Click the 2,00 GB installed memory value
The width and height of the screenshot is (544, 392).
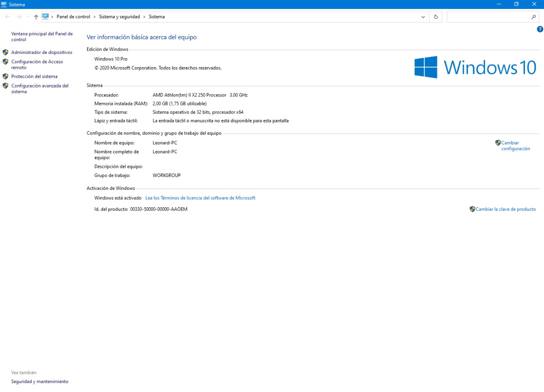180,104
